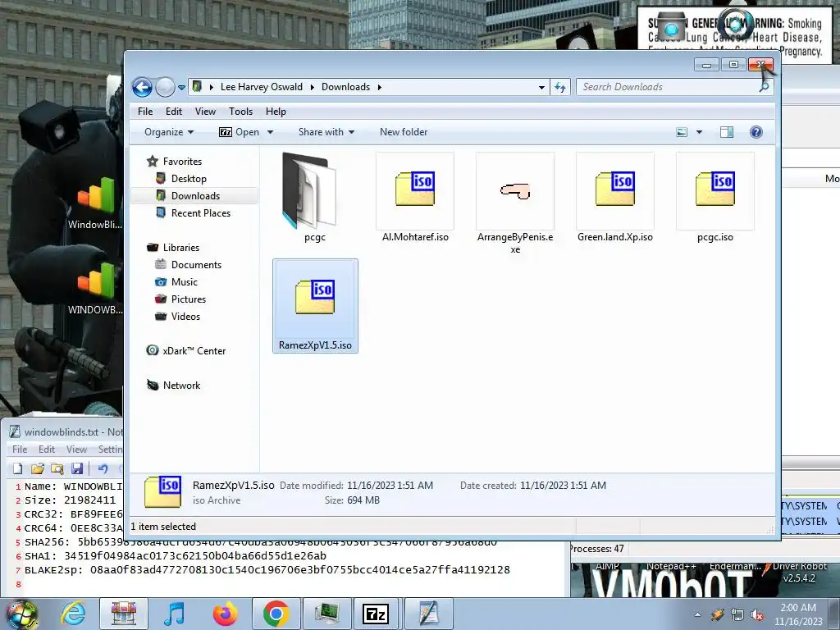Click Open file icon in Notepad2 toolbar
The width and height of the screenshot is (840, 630).
point(37,468)
